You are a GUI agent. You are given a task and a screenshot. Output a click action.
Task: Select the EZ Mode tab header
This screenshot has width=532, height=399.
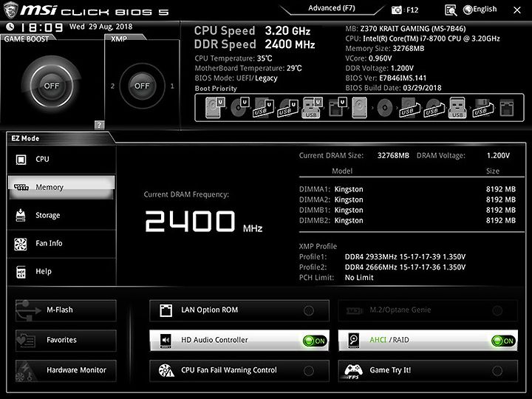click(x=25, y=138)
